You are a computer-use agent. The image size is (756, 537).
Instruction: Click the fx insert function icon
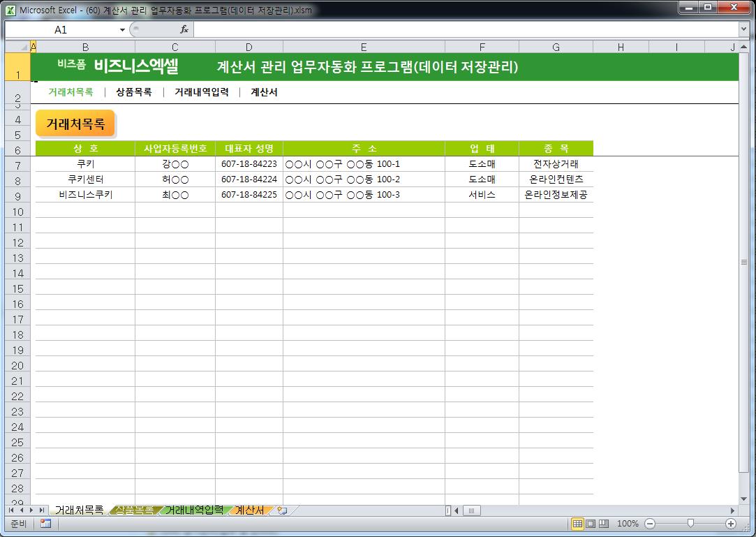tap(184, 29)
